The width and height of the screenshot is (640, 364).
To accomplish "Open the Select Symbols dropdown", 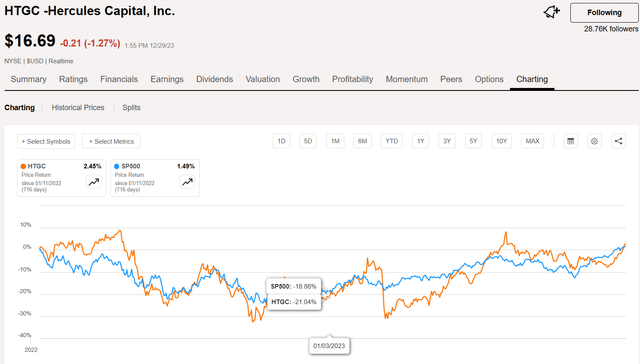I will (46, 141).
